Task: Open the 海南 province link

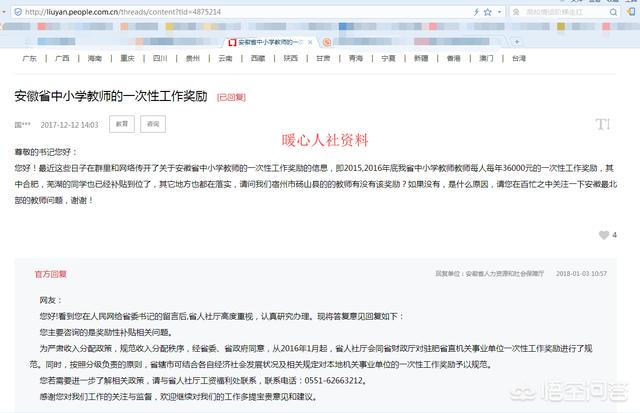Action: 95,58
